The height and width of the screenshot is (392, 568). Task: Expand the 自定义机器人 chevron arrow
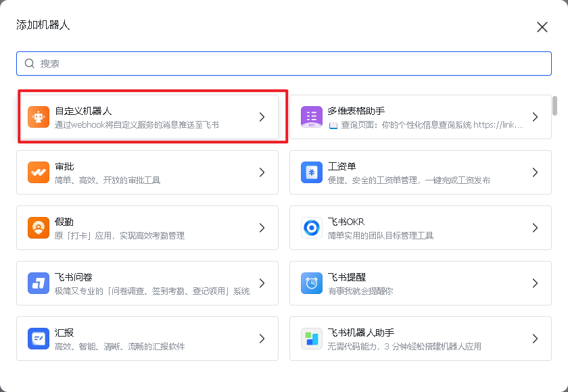pos(262,117)
